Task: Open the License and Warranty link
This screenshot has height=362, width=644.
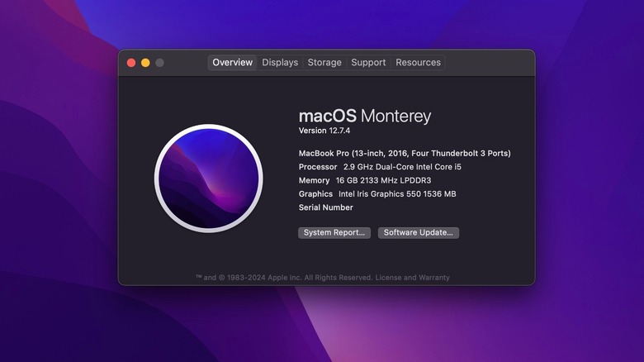Action: click(412, 278)
